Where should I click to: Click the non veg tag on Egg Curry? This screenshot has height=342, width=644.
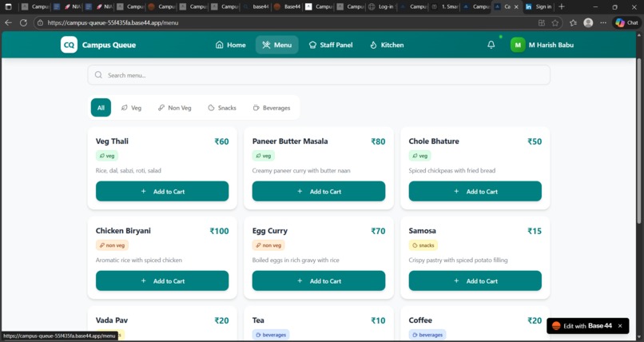(x=268, y=245)
